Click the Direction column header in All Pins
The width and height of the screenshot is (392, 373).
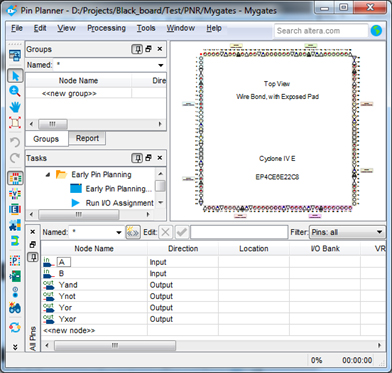click(183, 249)
